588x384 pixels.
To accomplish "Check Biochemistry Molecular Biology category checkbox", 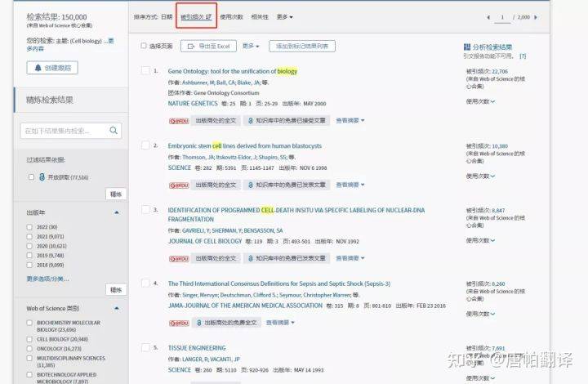I will coord(29,323).
